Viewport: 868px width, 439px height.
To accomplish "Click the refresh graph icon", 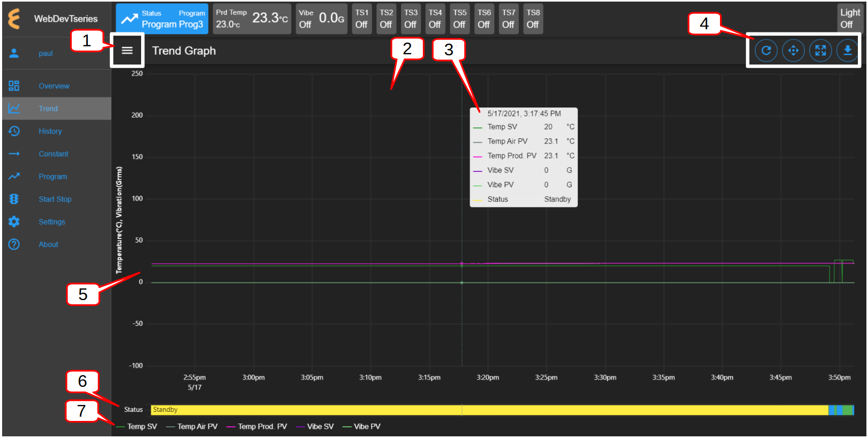I will [766, 51].
